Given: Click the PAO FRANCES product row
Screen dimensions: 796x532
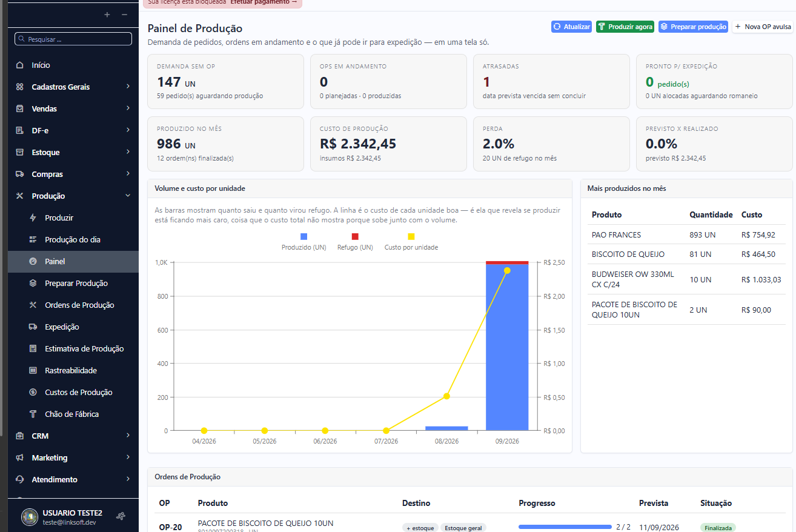Looking at the screenshot, I should (x=686, y=235).
